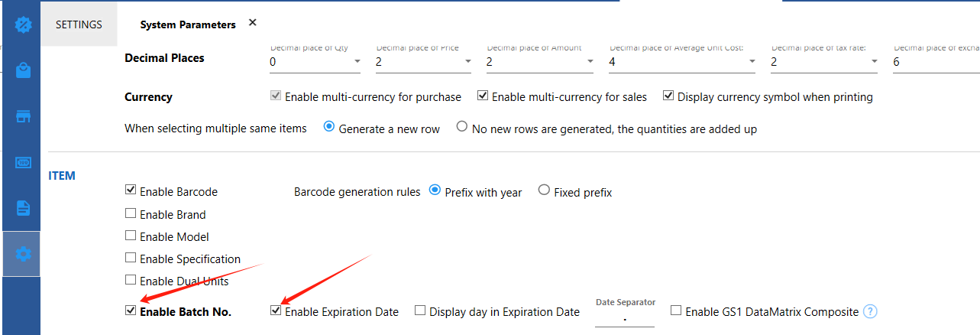Open the shopping bag sidebar icon
The image size is (980, 335).
[23, 70]
